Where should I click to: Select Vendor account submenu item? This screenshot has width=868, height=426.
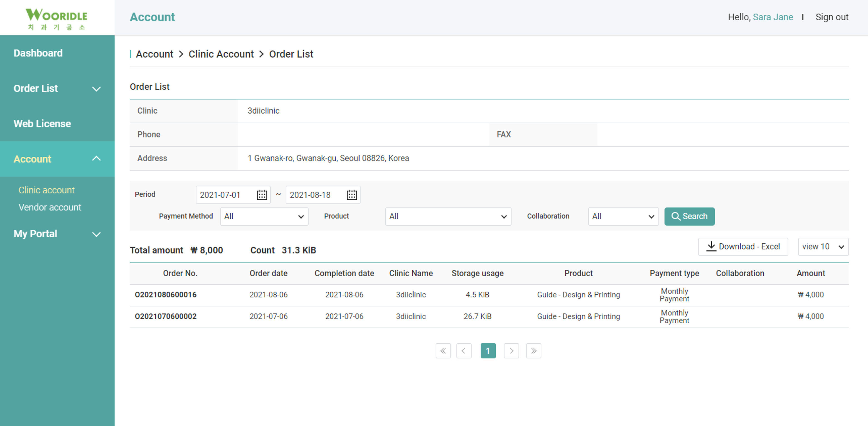tap(50, 207)
